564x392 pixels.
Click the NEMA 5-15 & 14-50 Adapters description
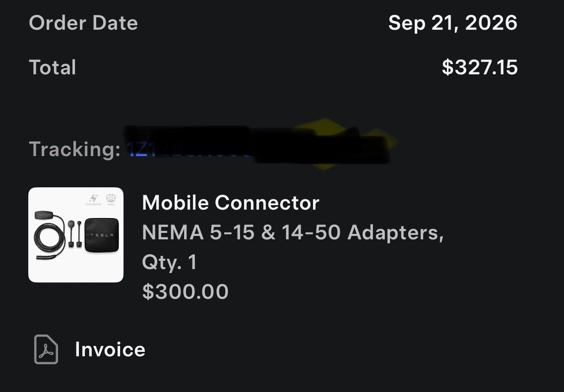tap(293, 232)
